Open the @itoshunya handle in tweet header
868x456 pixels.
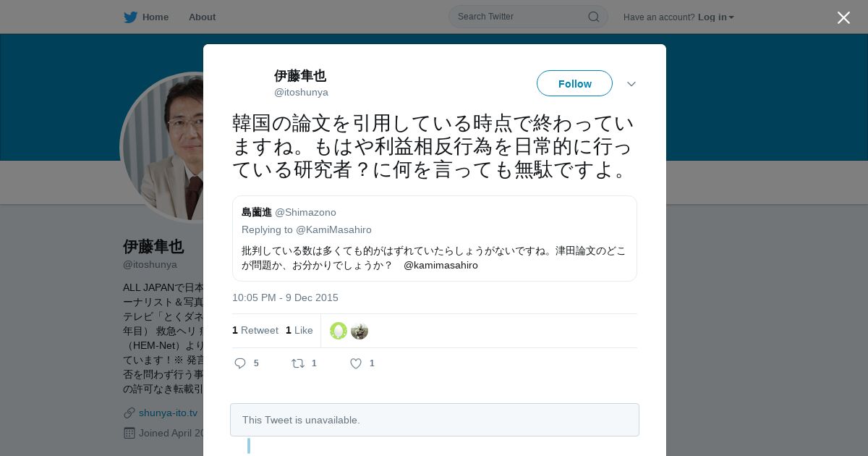coord(301,93)
